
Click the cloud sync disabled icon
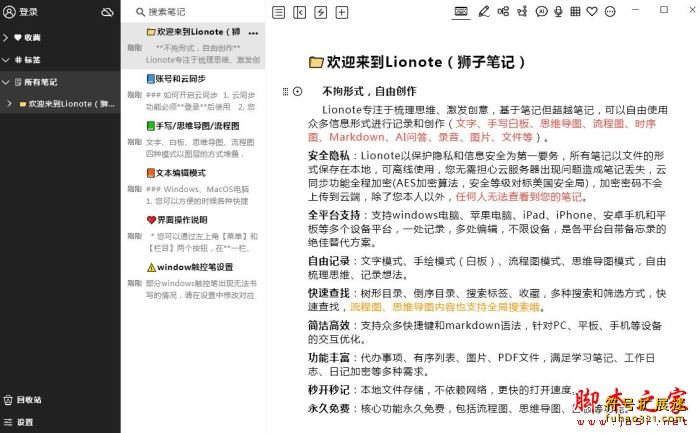click(x=107, y=12)
